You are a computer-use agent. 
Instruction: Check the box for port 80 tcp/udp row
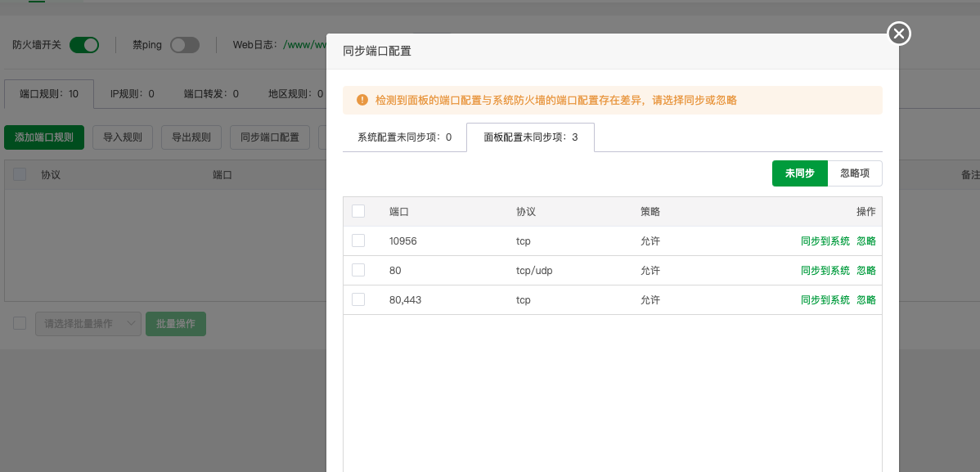[x=358, y=270]
